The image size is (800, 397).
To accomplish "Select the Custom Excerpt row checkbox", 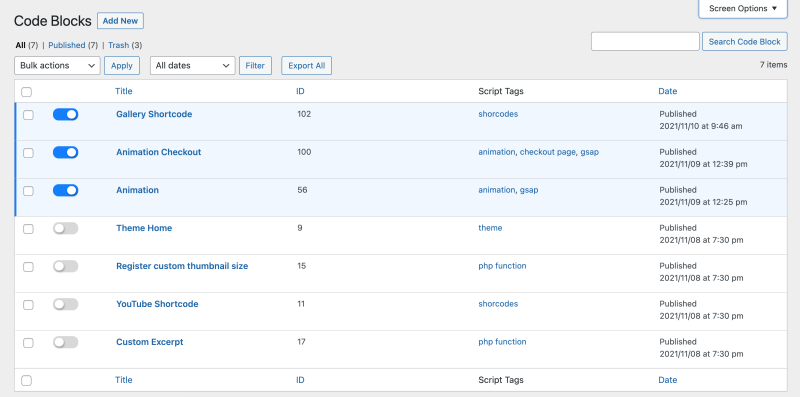I will [x=28, y=342].
